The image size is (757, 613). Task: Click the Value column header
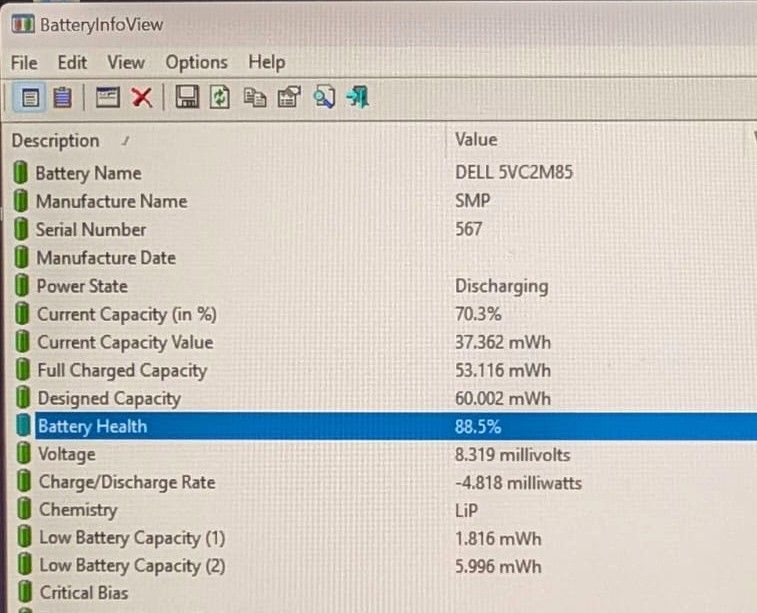click(599, 140)
